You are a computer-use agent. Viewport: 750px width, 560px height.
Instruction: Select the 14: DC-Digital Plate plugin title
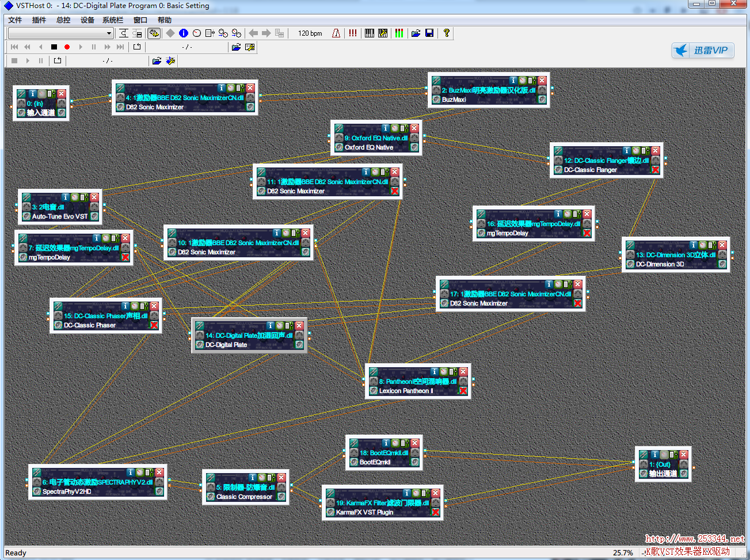pyautogui.click(x=249, y=336)
